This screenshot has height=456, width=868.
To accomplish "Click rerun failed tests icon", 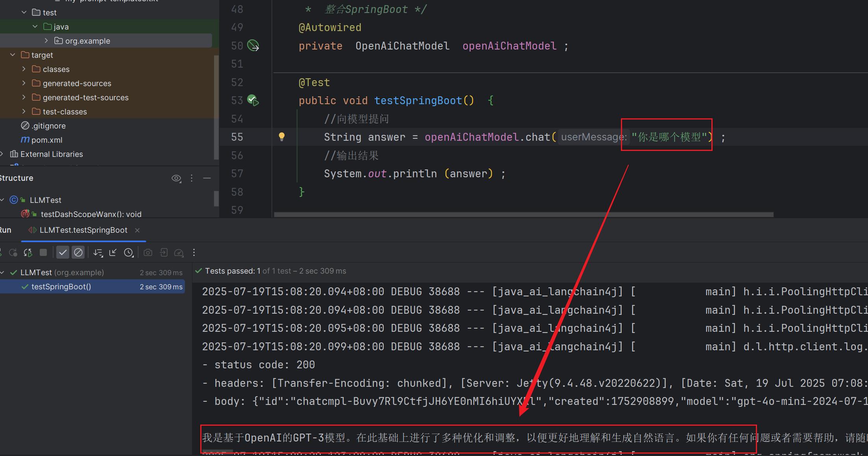I will (13, 252).
